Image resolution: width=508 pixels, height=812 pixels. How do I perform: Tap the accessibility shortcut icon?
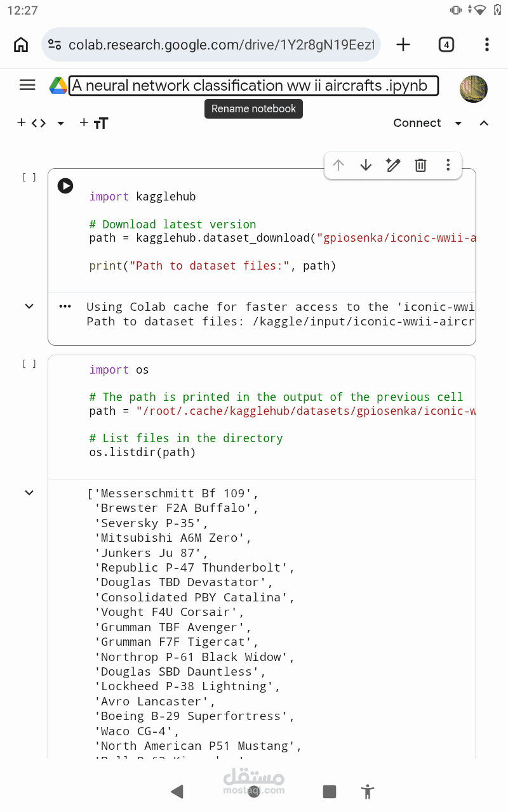point(367,791)
